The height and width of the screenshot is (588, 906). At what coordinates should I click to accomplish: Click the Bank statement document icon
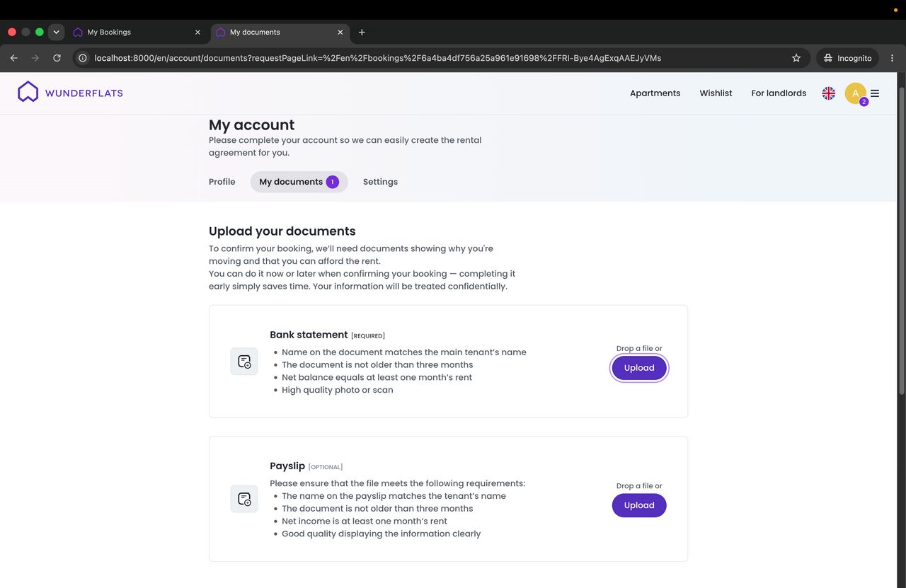pyautogui.click(x=244, y=362)
